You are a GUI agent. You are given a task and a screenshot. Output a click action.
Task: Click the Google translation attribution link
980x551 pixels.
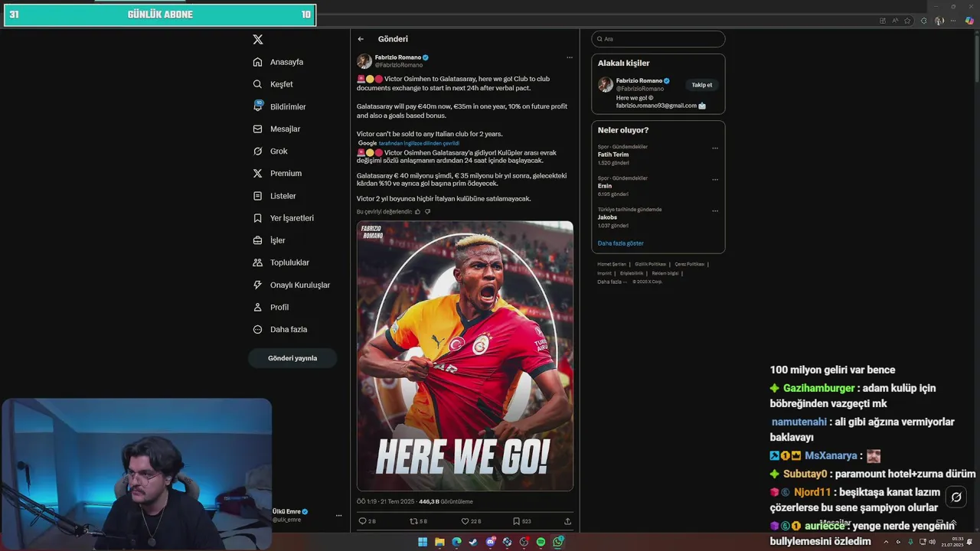(x=409, y=143)
